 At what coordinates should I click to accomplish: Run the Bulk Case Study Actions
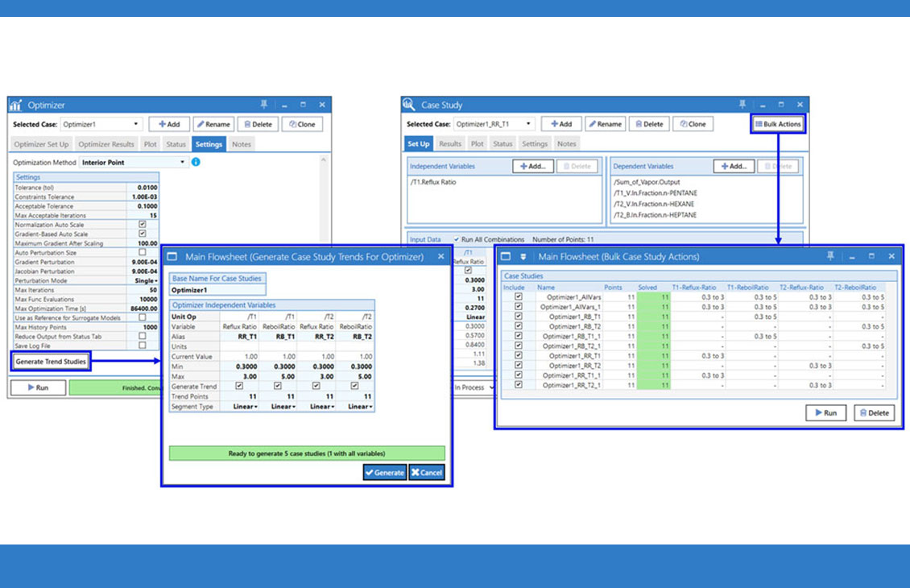[x=825, y=412]
